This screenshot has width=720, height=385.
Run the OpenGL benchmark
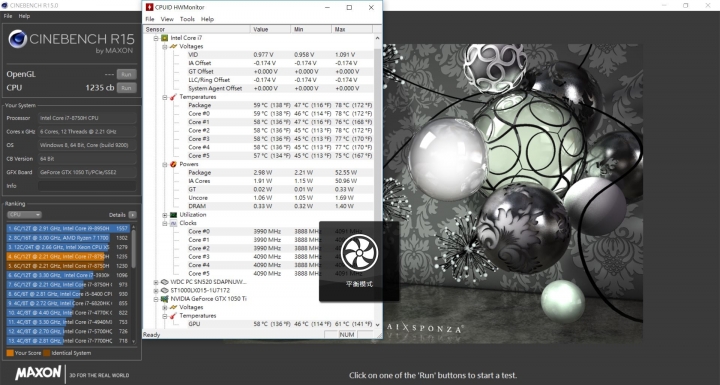point(126,74)
